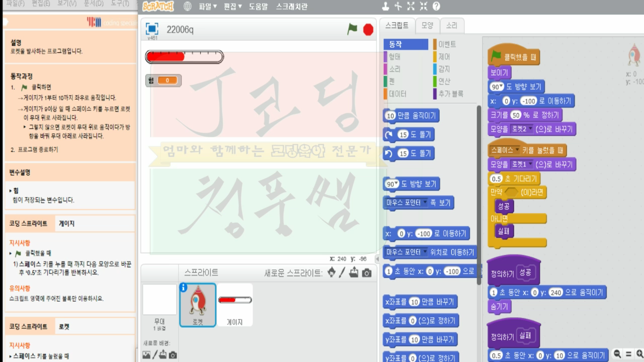Screen dimensions: 644x362
Task: Select the shrink sprite tool
Action: tap(423, 6)
